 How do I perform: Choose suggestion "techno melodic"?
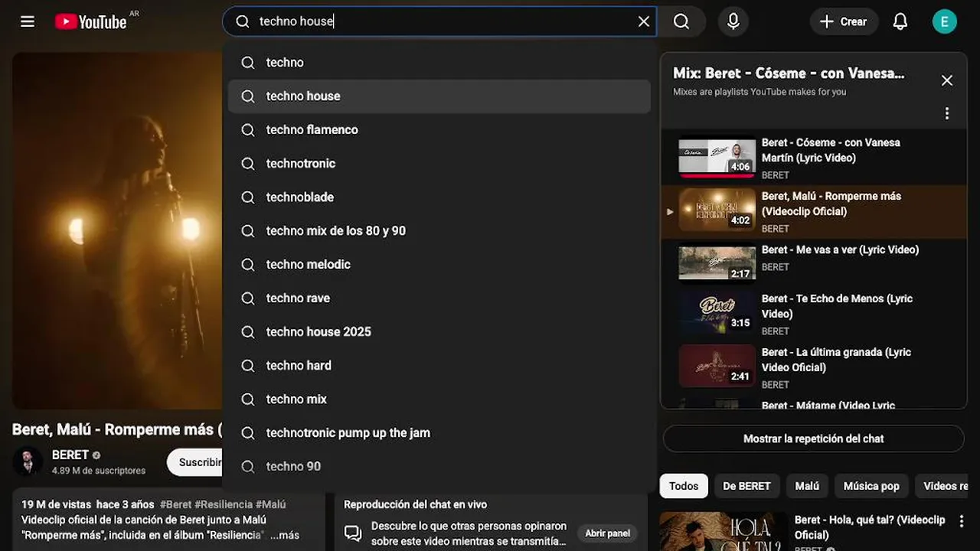[439, 264]
